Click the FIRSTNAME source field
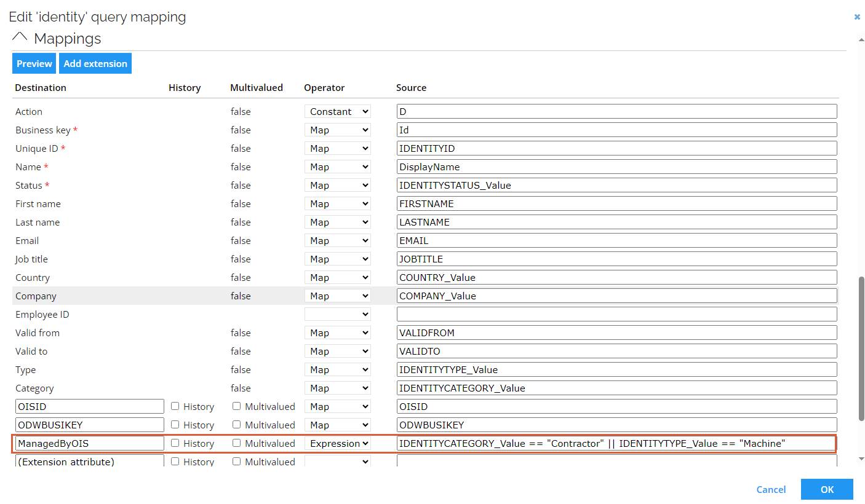This screenshot has height=504, width=865. [x=617, y=203]
